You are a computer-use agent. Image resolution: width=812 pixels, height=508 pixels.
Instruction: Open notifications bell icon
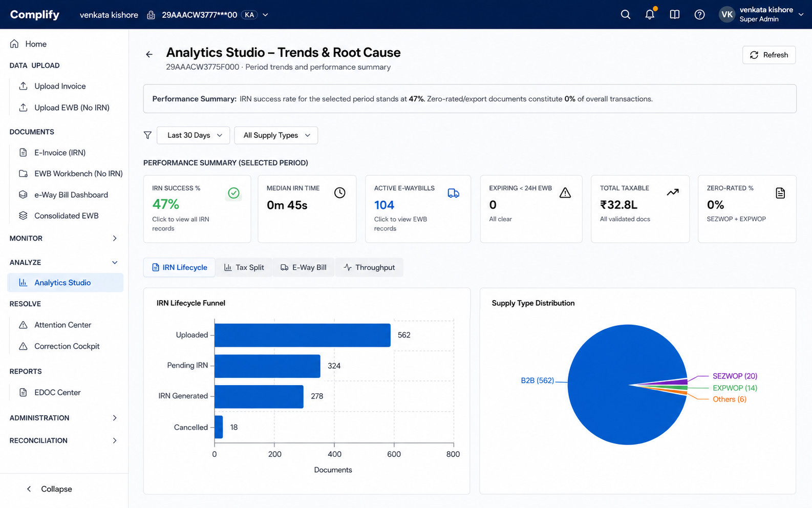[650, 14]
